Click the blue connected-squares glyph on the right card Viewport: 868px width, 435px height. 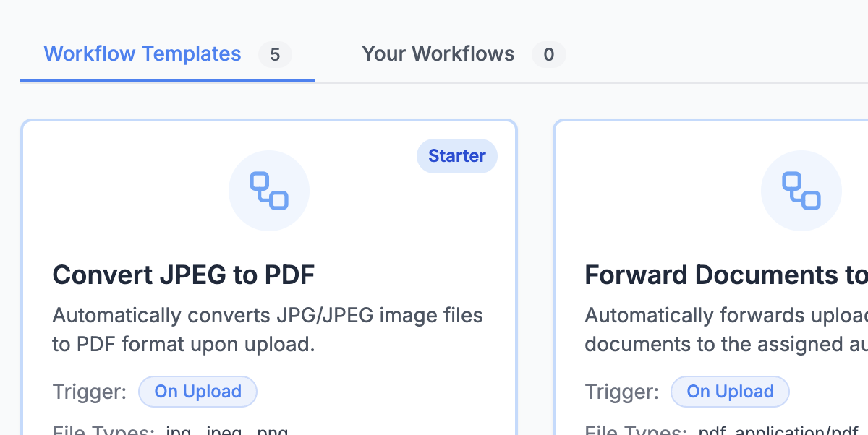click(x=801, y=190)
